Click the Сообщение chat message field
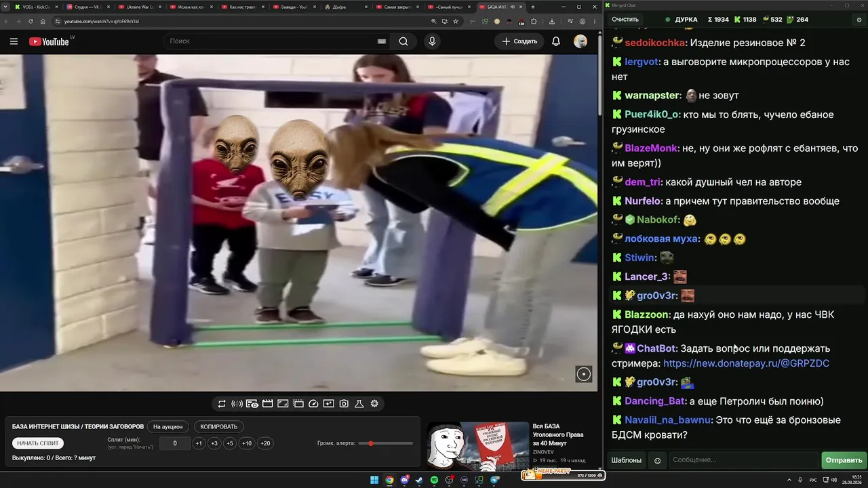This screenshot has width=868, height=488. coord(744,460)
